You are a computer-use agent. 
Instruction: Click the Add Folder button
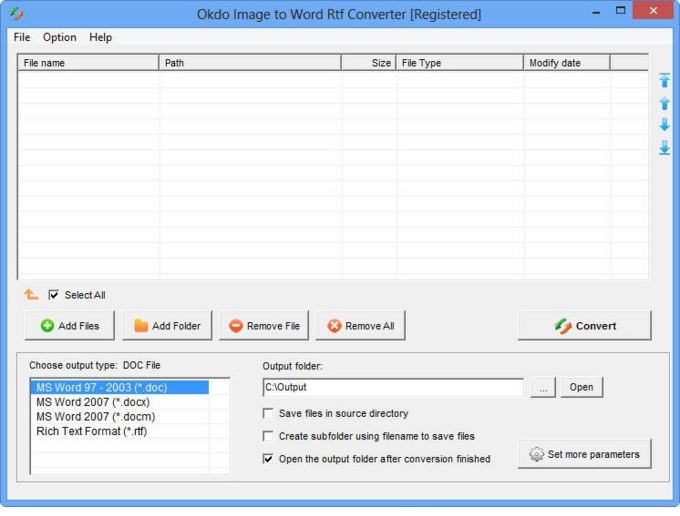pyautogui.click(x=167, y=326)
